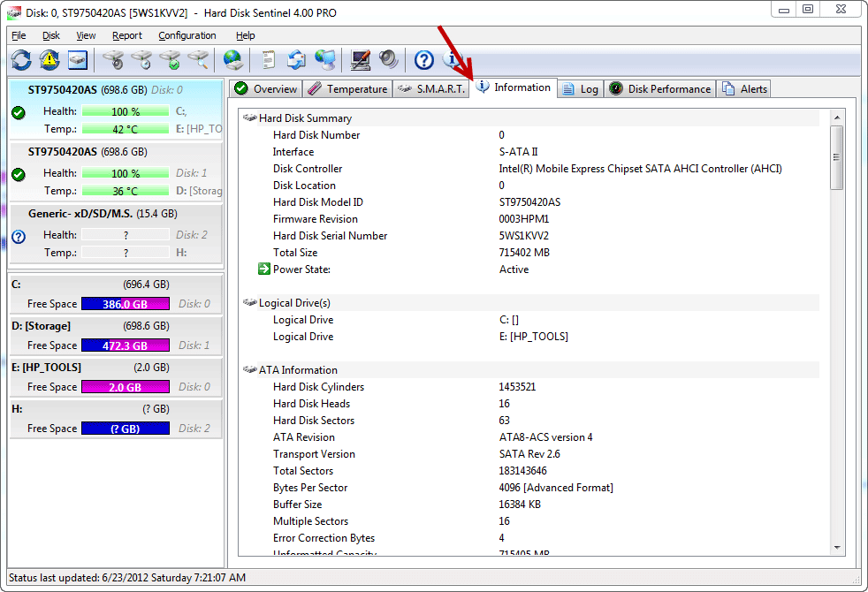
Task: Click the disk icon with magnifying glass
Action: 198,60
